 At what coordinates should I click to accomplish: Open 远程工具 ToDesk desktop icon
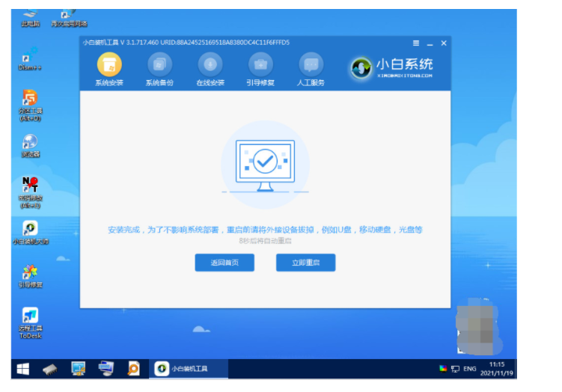pos(31,324)
